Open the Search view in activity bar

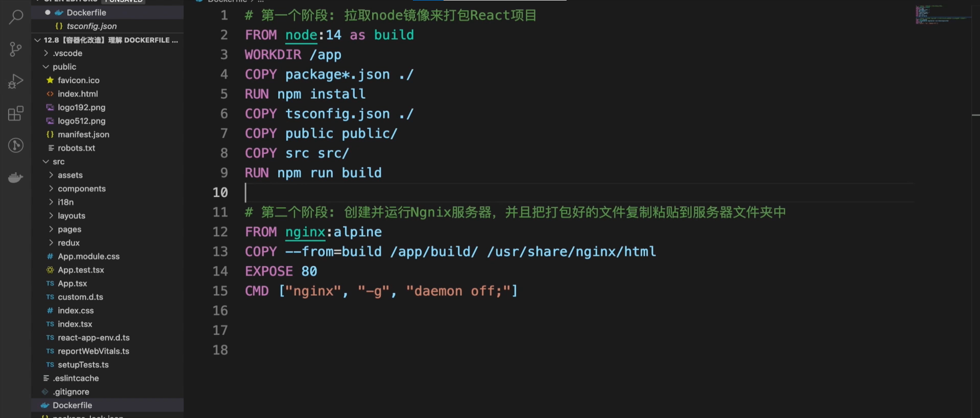tap(16, 17)
